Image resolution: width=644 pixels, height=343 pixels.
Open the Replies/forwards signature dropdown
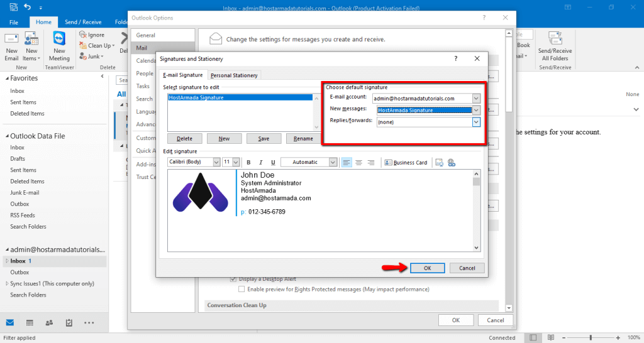click(x=476, y=122)
